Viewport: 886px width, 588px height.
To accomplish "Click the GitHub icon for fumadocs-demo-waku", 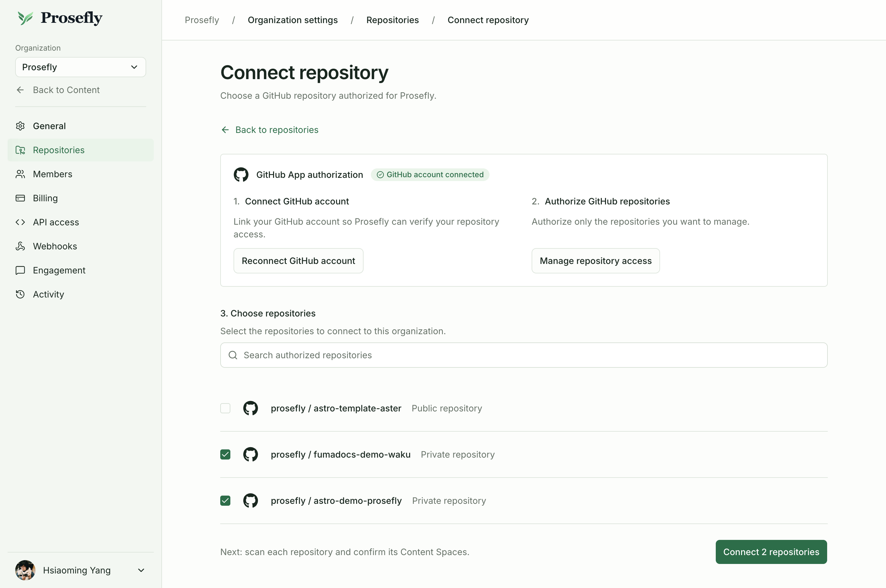I will tap(251, 454).
